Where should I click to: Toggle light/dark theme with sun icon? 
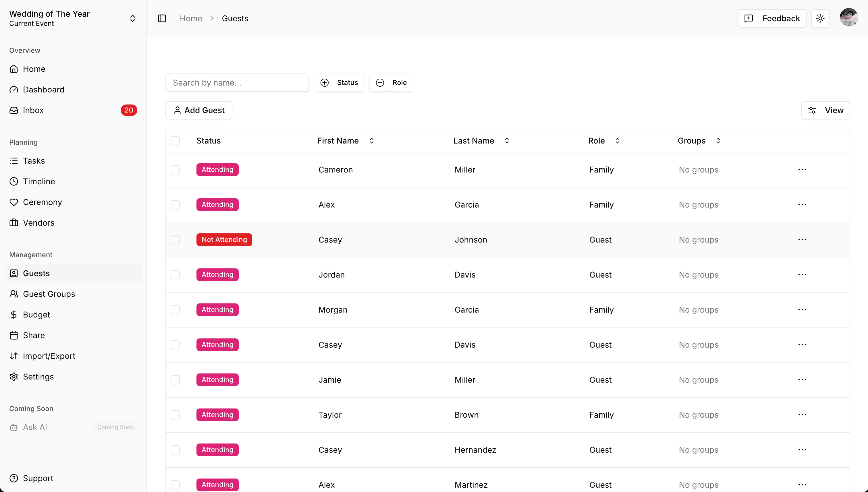click(x=820, y=18)
